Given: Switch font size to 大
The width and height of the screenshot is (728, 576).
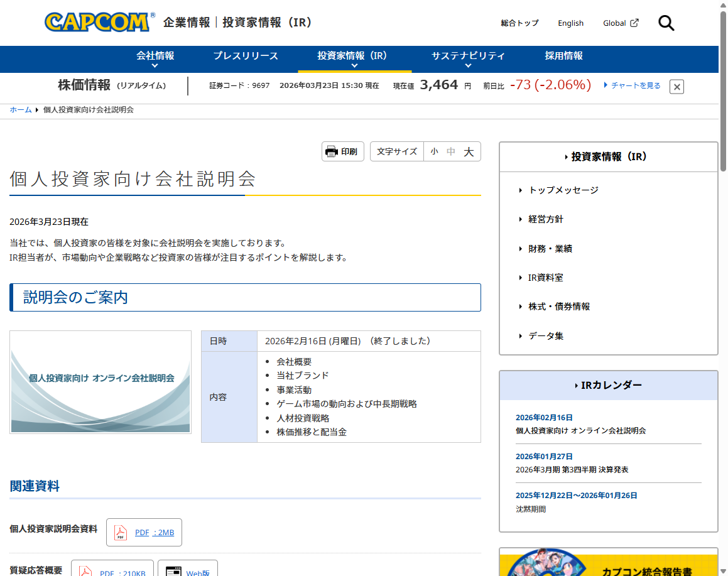Looking at the screenshot, I should point(468,151).
